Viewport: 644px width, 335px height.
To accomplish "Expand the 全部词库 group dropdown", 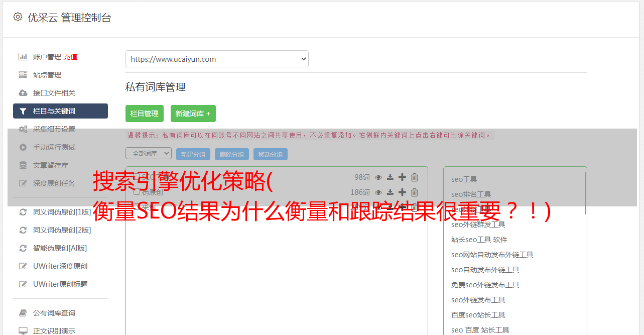I will pyautogui.click(x=149, y=153).
